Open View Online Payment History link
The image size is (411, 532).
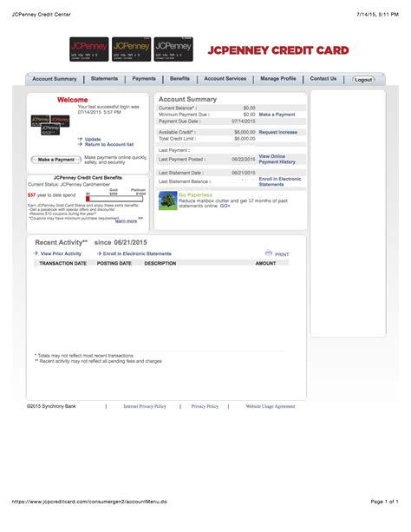[x=277, y=159]
